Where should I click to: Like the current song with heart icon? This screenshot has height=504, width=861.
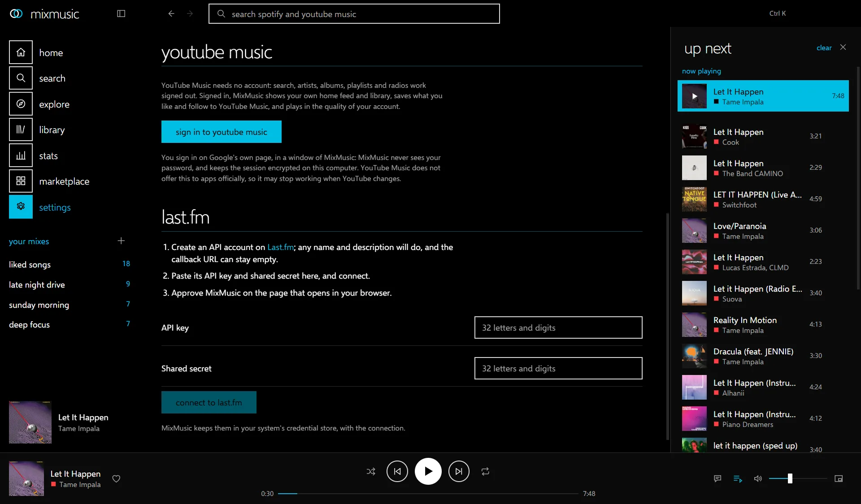point(116,478)
